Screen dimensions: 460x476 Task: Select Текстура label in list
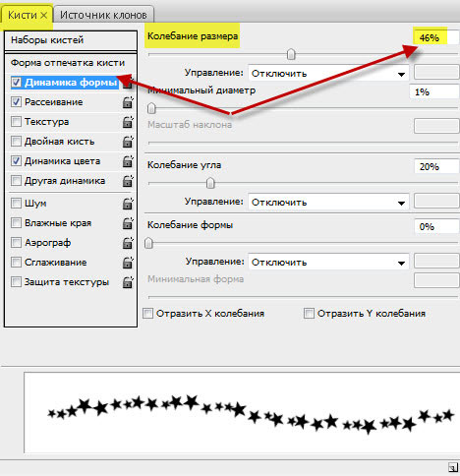[47, 122]
